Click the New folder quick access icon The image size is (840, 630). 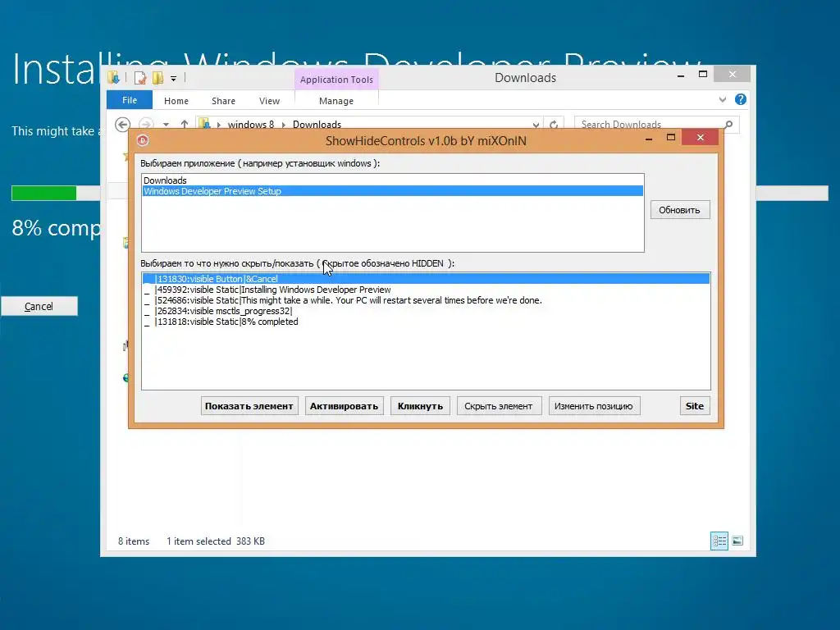coord(157,78)
